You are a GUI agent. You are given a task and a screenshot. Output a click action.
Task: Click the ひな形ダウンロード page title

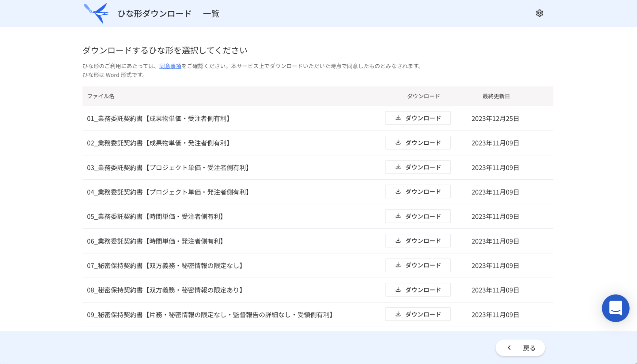point(155,14)
